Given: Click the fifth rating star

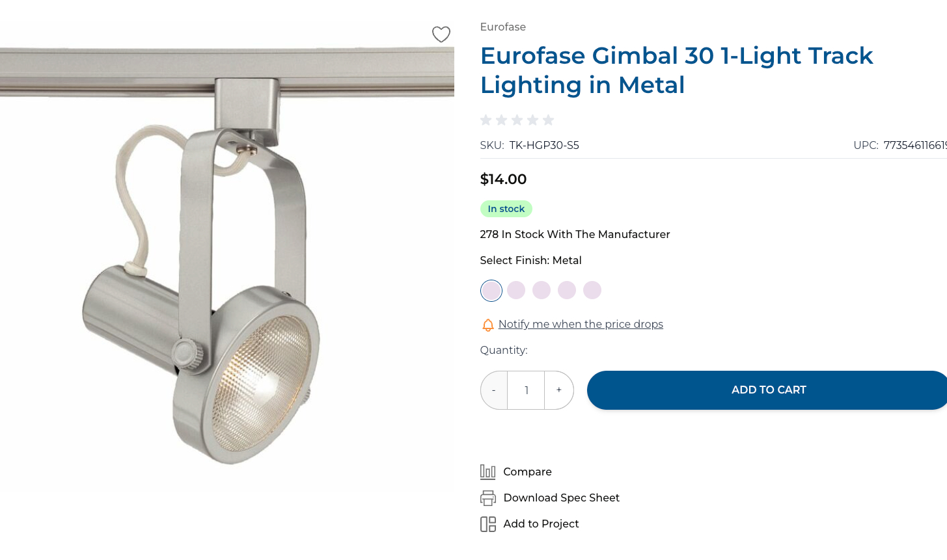Looking at the screenshot, I should pyautogui.click(x=548, y=120).
